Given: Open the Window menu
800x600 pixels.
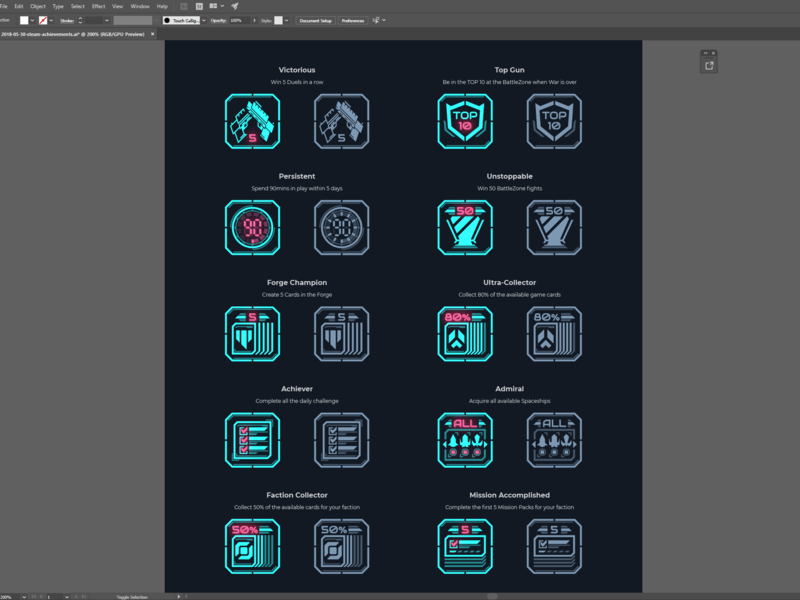Looking at the screenshot, I should click(140, 6).
